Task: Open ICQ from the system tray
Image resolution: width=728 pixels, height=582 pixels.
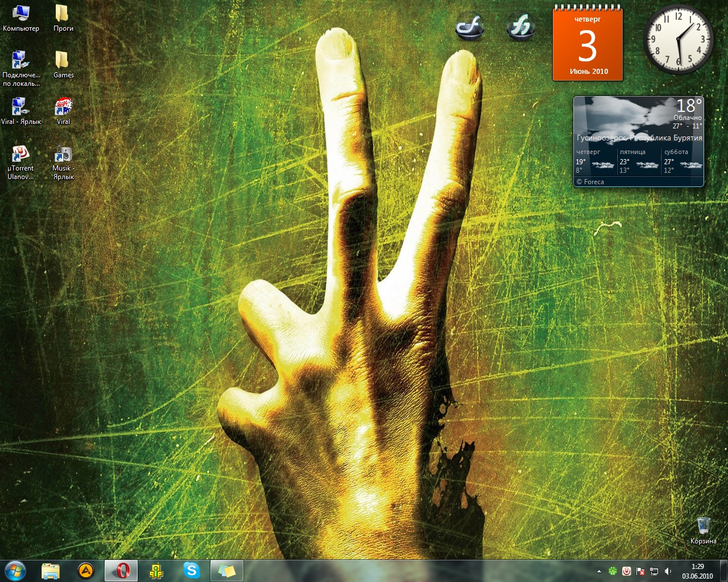Action: [x=613, y=571]
